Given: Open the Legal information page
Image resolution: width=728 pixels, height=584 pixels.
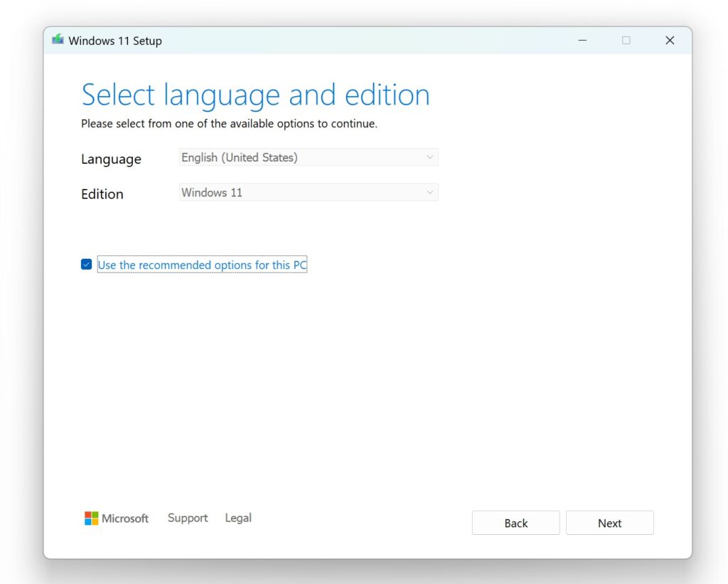Looking at the screenshot, I should pos(238,518).
